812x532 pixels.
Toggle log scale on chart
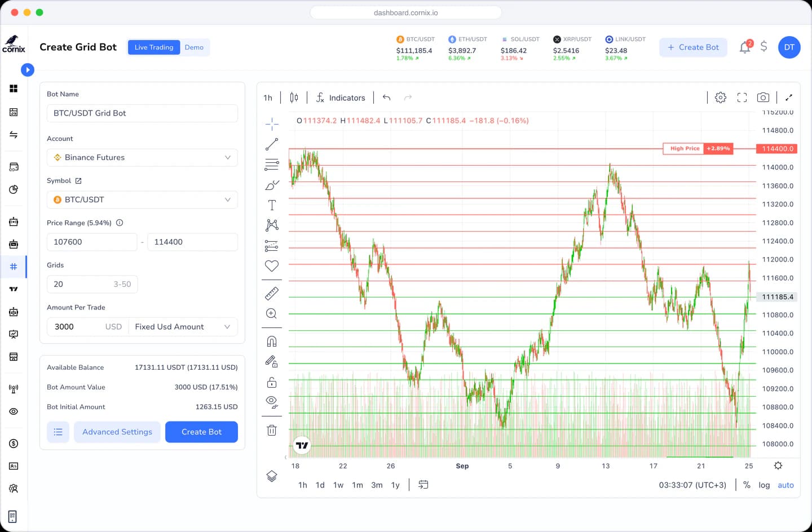coord(764,485)
